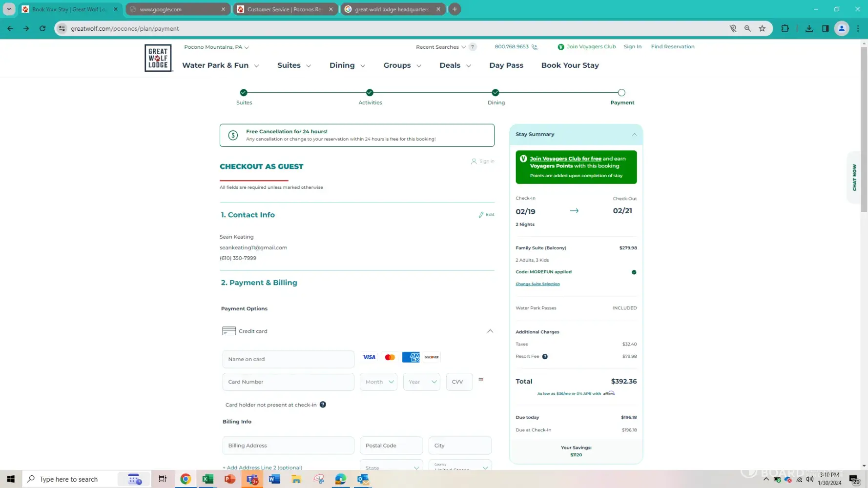Collapse the Credit card payment option
Viewport: 868px width, 488px height.
490,331
